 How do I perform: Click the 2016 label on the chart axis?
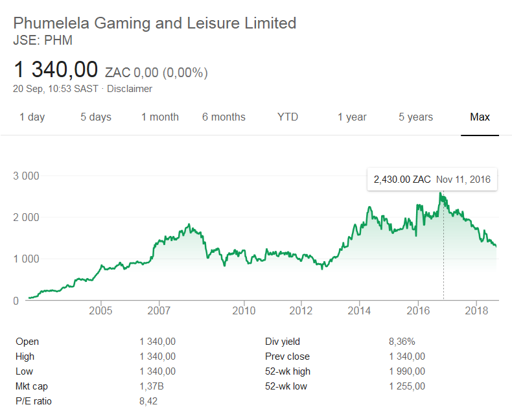[419, 311]
